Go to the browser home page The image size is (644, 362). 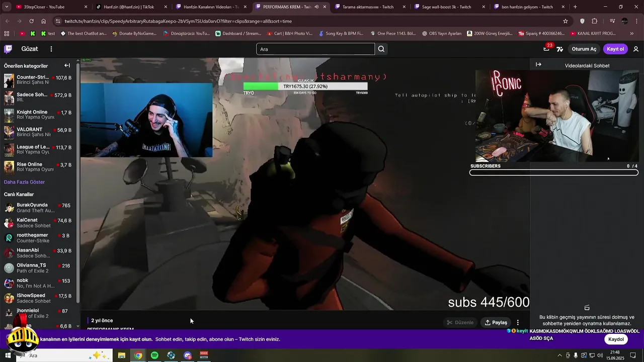44,21
